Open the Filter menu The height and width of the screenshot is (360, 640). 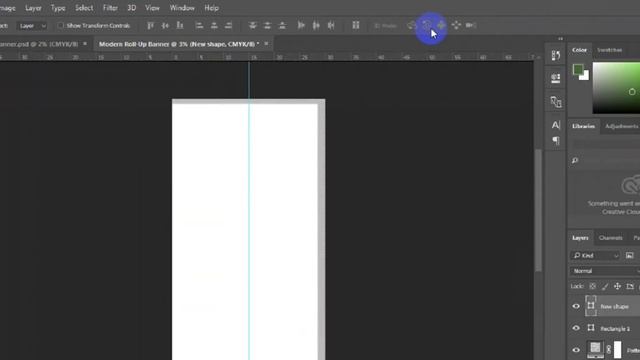110,8
